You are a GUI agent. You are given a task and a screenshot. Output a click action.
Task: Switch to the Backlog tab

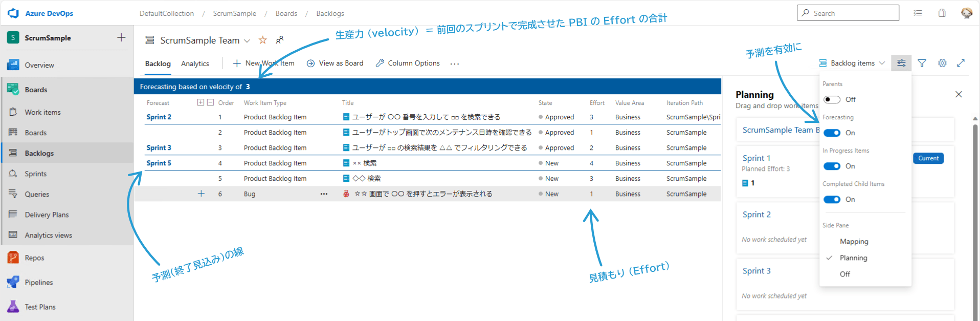[x=158, y=63]
